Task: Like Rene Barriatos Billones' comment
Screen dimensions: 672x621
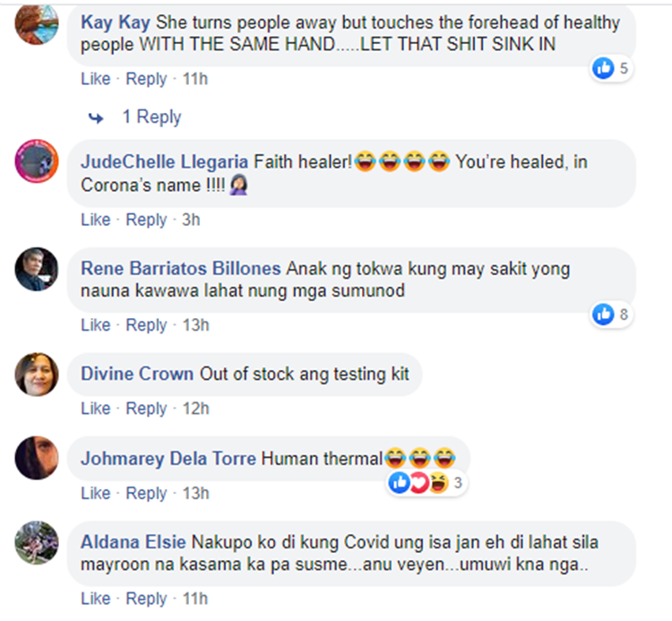Action: coord(96,325)
